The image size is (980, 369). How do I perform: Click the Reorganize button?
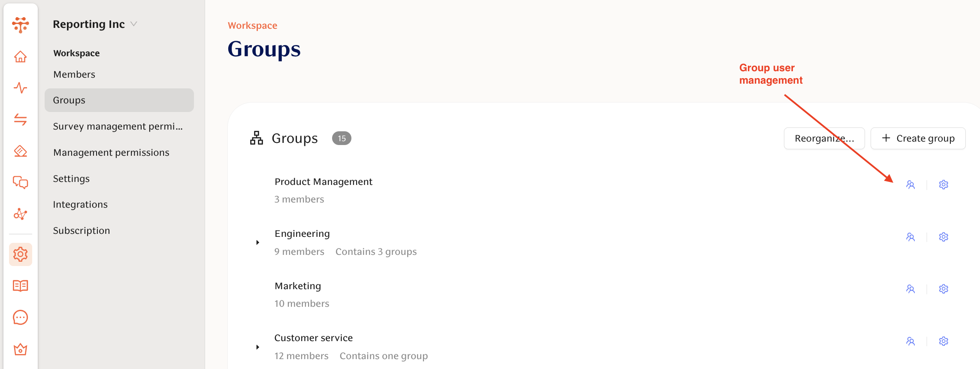pyautogui.click(x=824, y=138)
